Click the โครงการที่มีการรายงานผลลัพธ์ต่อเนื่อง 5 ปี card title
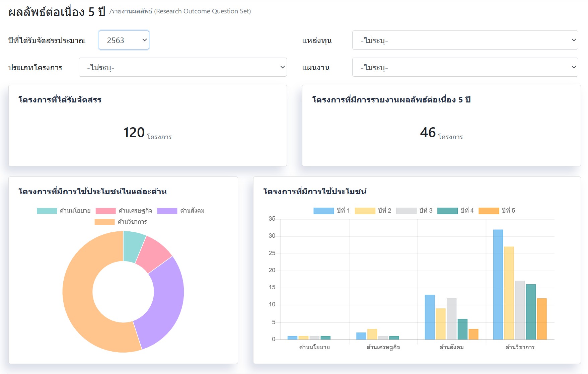The image size is (588, 374). coord(391,99)
